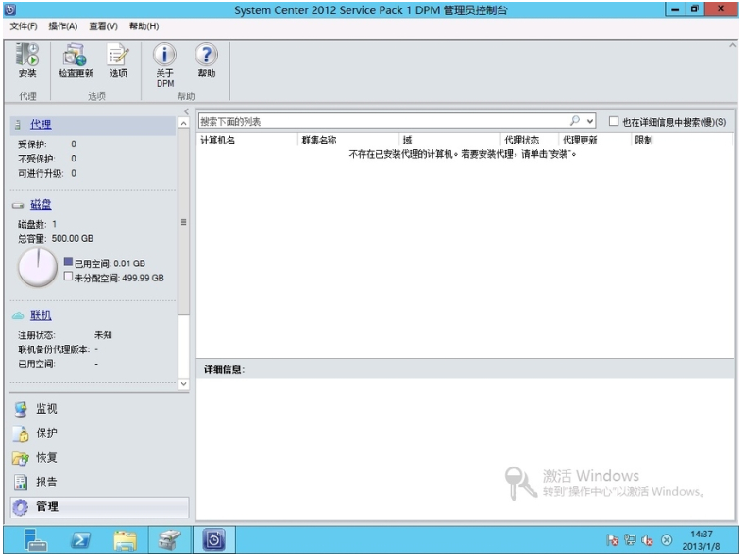745x560 pixels.
Task: Click the 受保护 count row
Action: (47, 144)
